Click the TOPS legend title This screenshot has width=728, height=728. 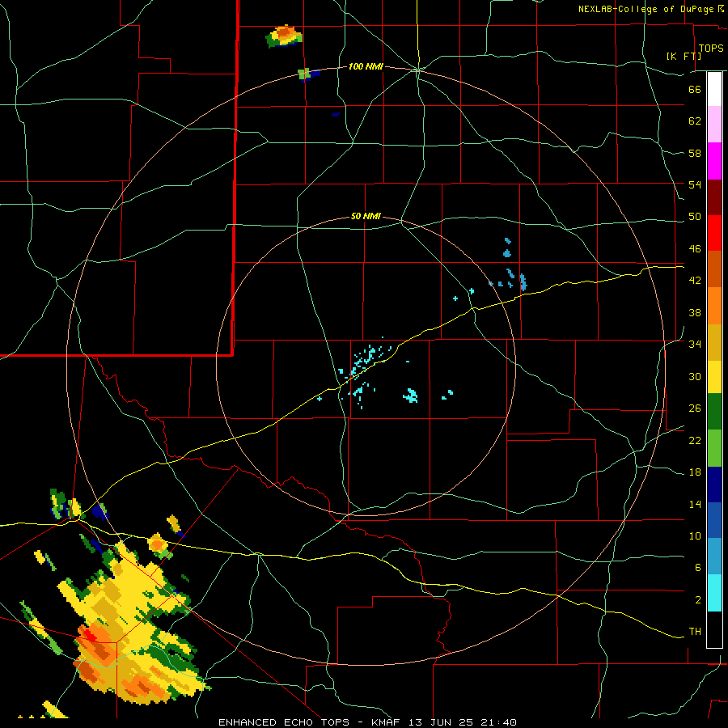711,49
